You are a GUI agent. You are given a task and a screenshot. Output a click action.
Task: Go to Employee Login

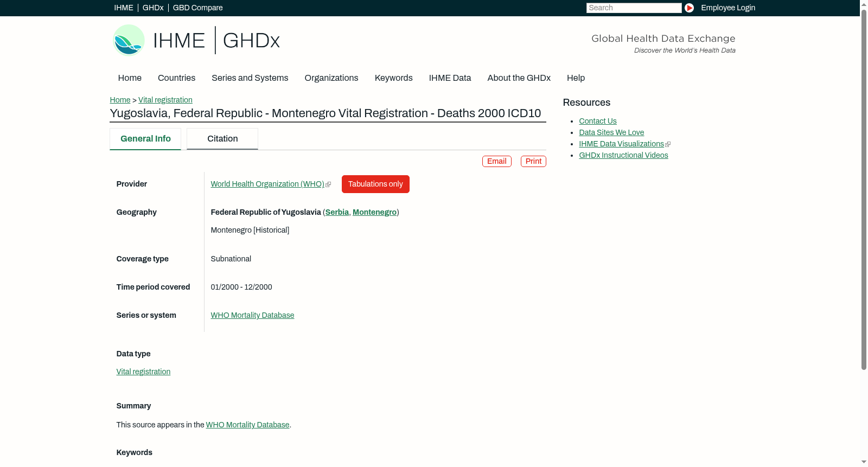tap(728, 8)
